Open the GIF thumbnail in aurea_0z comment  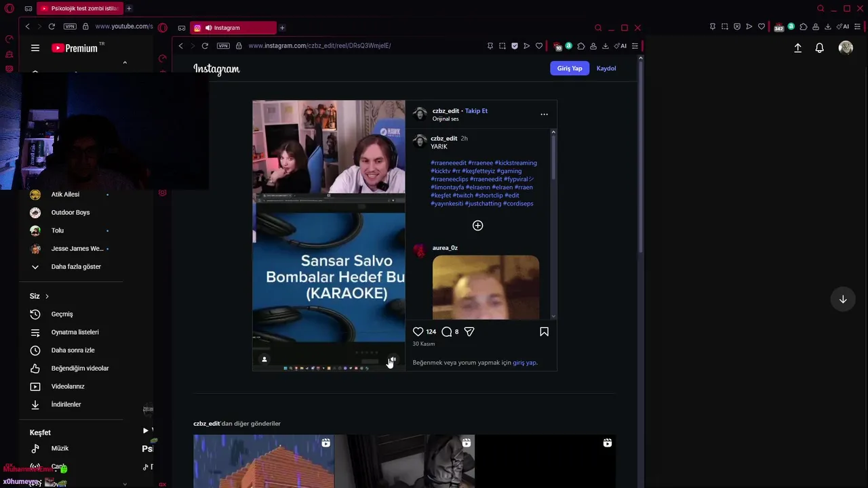coord(486,287)
